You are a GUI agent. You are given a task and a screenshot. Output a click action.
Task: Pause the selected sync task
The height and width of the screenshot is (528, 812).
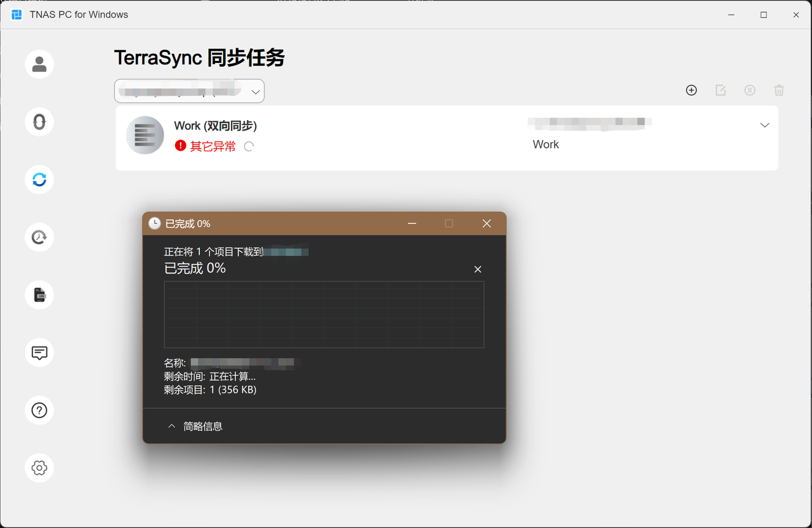pyautogui.click(x=750, y=90)
